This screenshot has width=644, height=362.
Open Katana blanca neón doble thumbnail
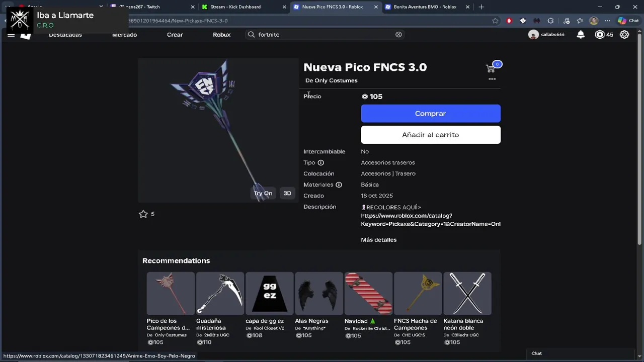click(467, 294)
